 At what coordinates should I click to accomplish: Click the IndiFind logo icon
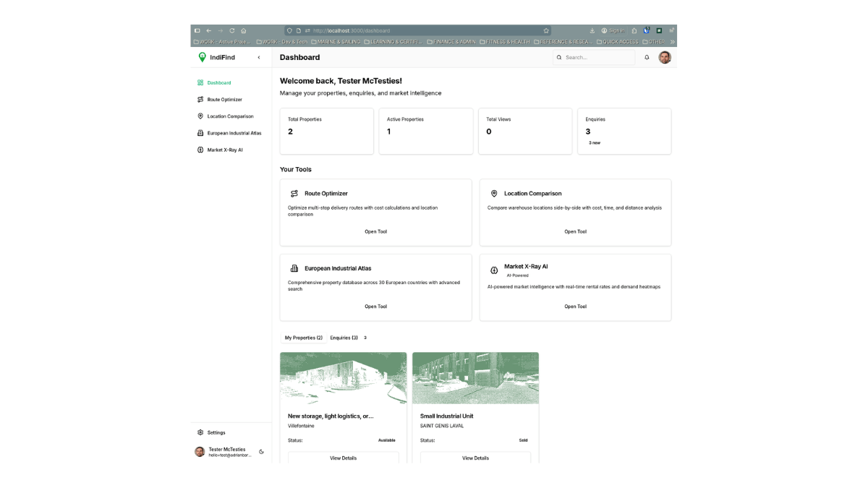click(x=203, y=57)
